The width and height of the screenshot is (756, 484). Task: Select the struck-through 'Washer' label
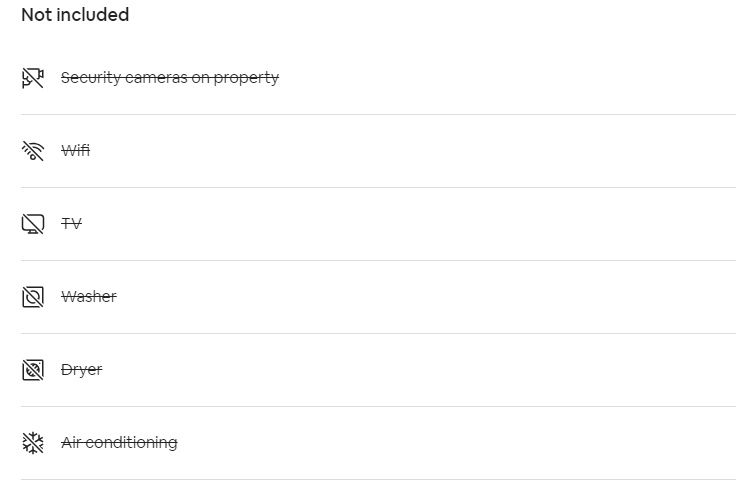pyautogui.click(x=89, y=296)
